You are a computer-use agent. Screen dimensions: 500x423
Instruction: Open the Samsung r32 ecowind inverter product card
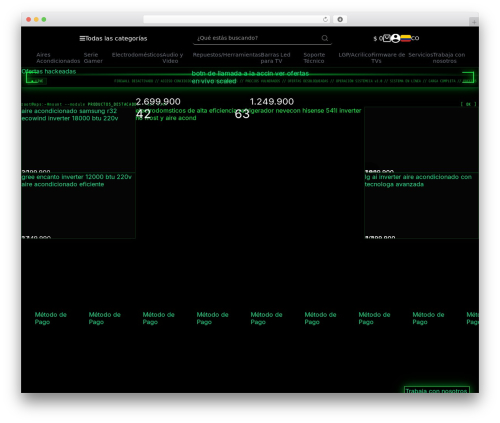[x=78, y=140]
